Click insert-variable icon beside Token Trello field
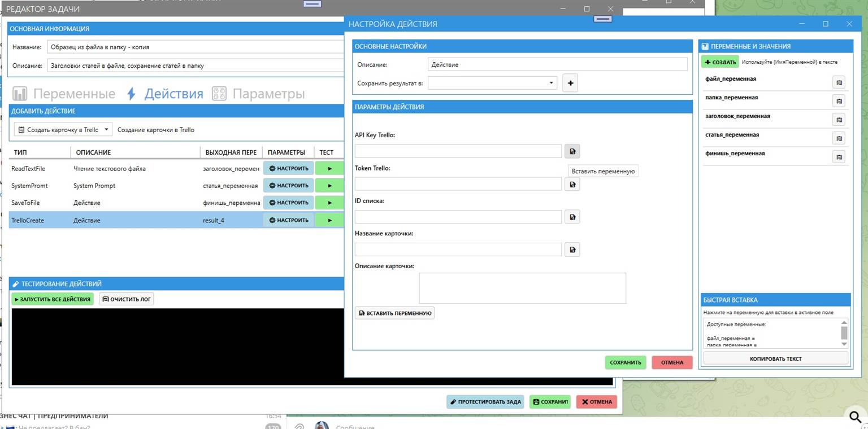This screenshot has width=868, height=429. click(572, 184)
